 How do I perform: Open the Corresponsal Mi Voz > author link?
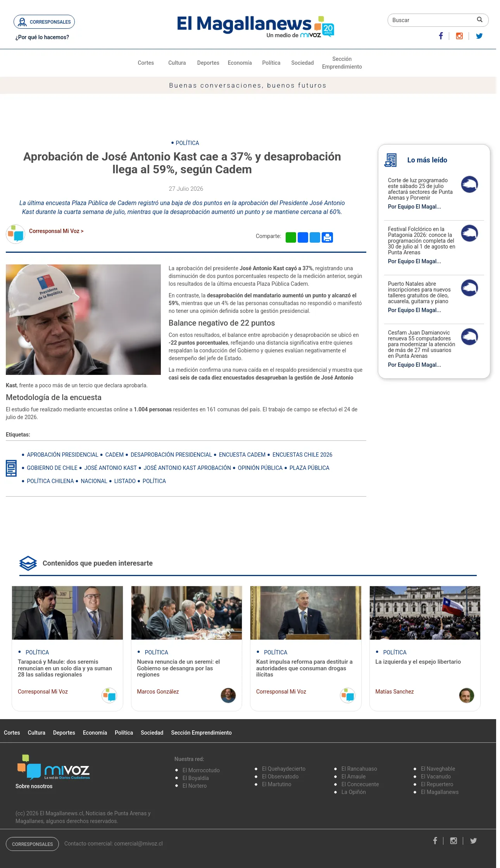coord(56,231)
